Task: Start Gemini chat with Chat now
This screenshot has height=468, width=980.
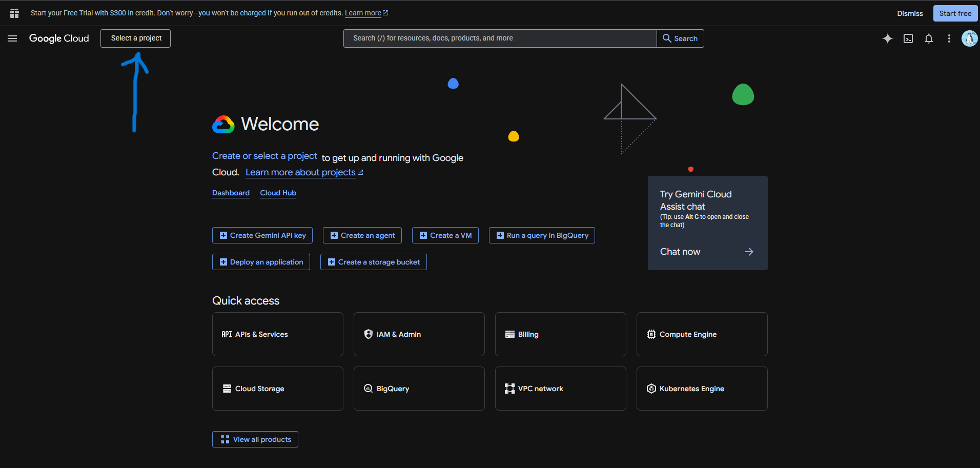Action: coord(707,252)
